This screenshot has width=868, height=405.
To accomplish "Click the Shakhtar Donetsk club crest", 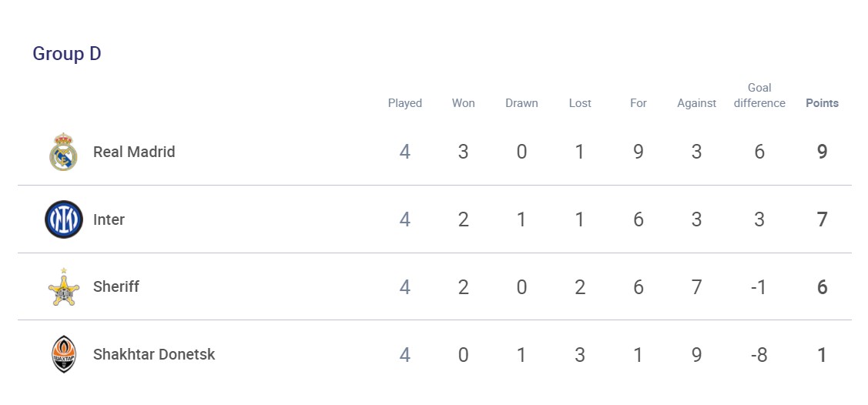I will click(x=63, y=355).
